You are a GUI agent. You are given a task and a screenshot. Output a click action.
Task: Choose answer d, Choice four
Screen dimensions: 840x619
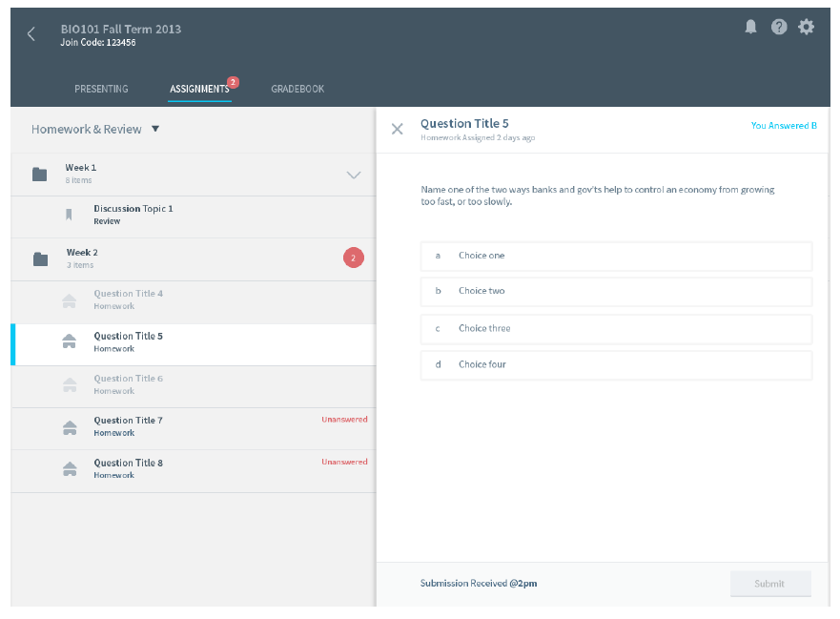coord(616,365)
